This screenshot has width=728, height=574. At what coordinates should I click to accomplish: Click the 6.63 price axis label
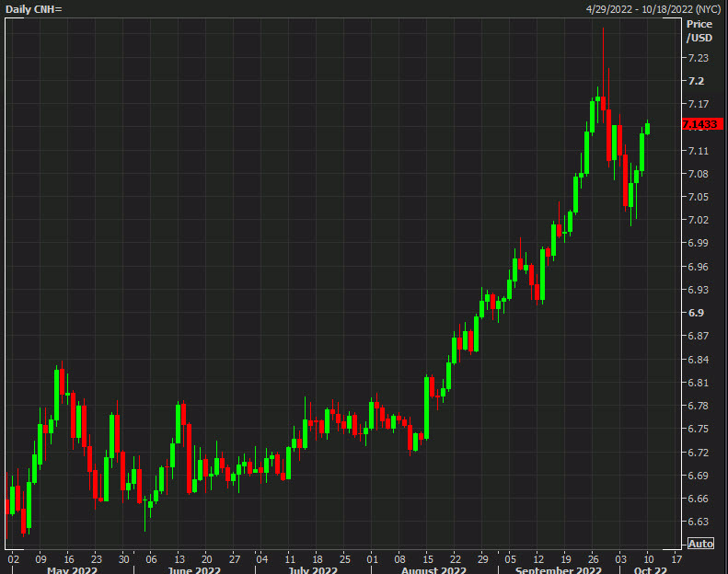[699, 522]
